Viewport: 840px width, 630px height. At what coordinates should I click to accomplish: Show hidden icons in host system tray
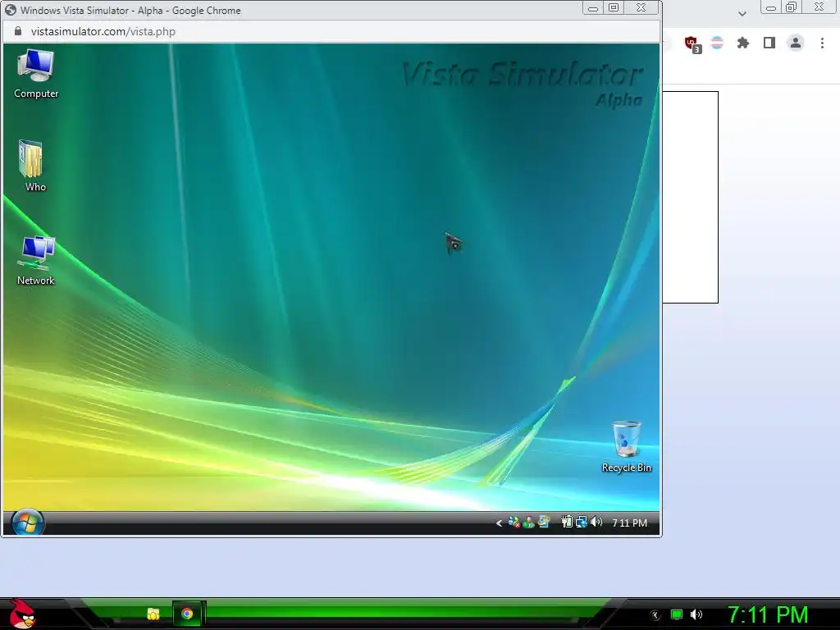point(655,615)
